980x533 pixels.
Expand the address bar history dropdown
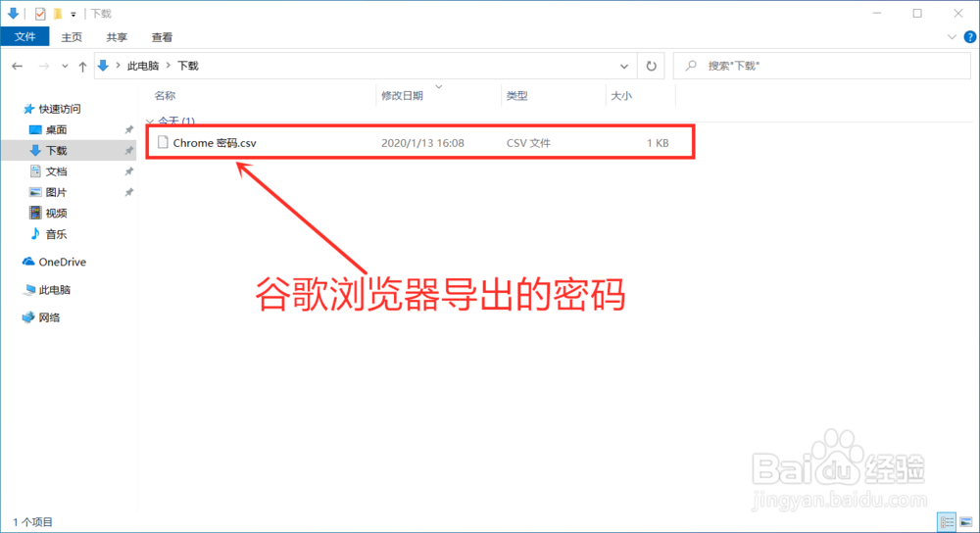(x=623, y=66)
